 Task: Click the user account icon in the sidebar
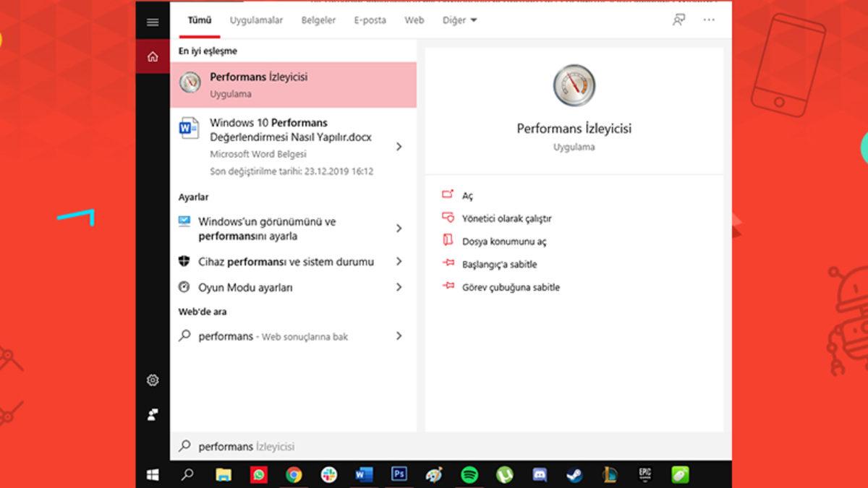pos(153,413)
